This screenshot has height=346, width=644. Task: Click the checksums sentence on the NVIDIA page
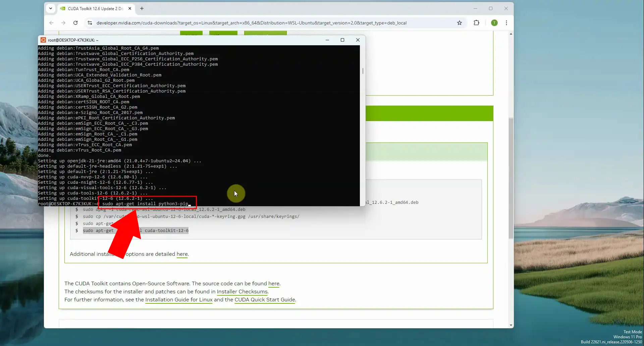coord(166,292)
